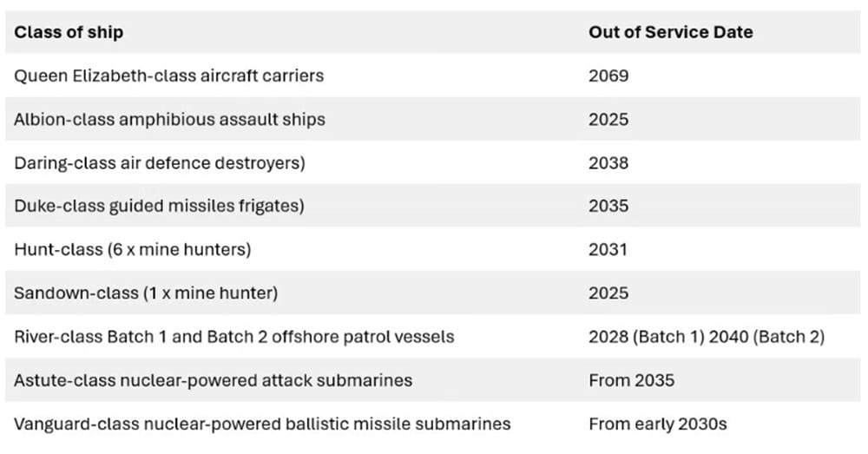The height and width of the screenshot is (454, 868).
Task: Select the Sandown-class mine hunter cell
Action: coord(146,293)
